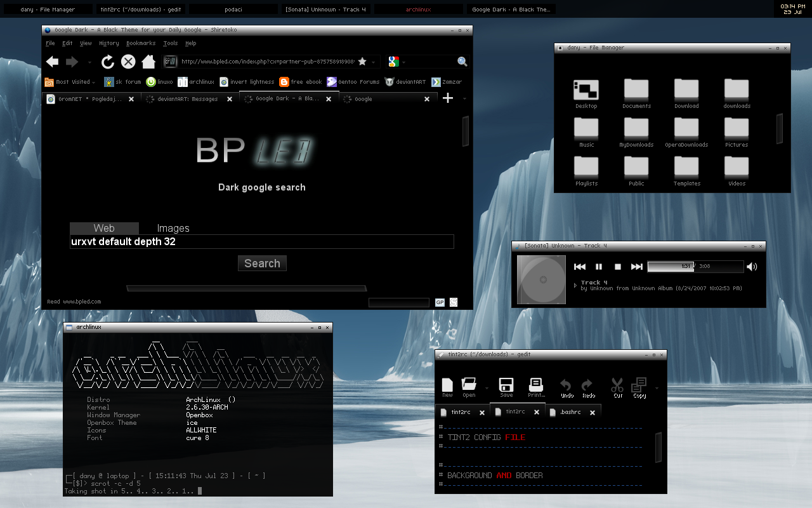
Task: Click New document in gedit toolbar
Action: coord(448,387)
